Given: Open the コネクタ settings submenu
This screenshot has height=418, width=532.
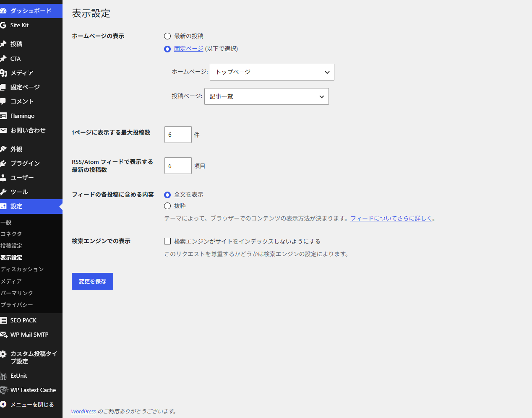Looking at the screenshot, I should (x=11, y=234).
